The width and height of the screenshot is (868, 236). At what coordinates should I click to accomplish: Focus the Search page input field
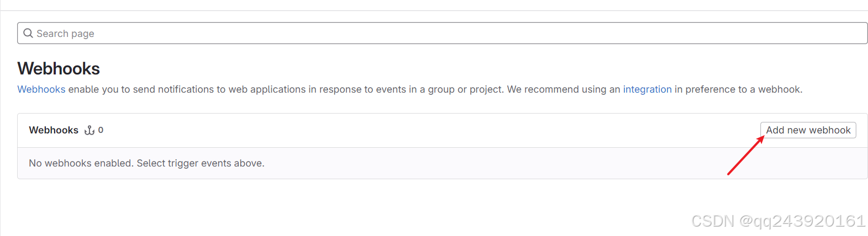tap(442, 33)
